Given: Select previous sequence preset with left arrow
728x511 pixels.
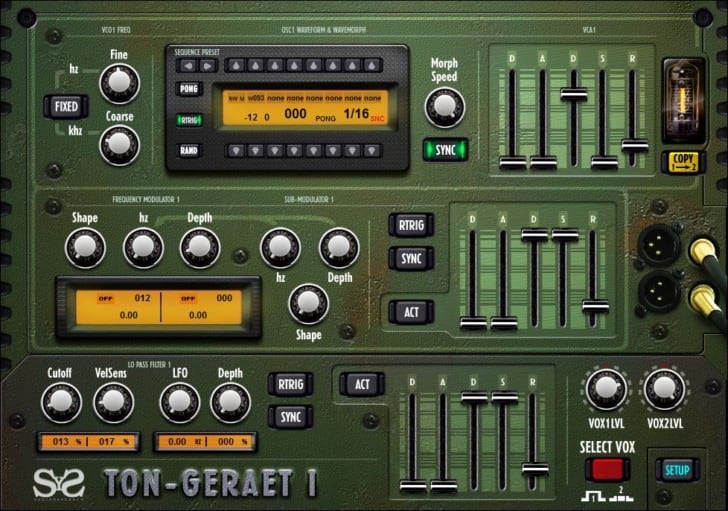Looking at the screenshot, I should (x=188, y=66).
